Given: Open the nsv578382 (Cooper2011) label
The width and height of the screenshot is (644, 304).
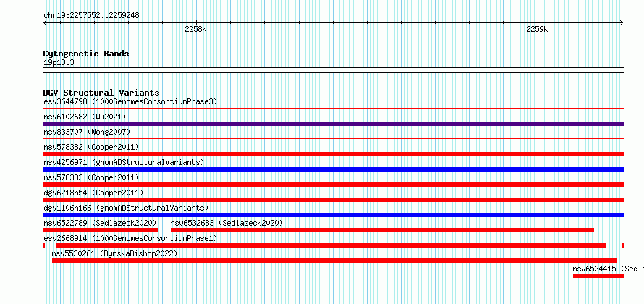Looking at the screenshot, I should click(x=91, y=147).
